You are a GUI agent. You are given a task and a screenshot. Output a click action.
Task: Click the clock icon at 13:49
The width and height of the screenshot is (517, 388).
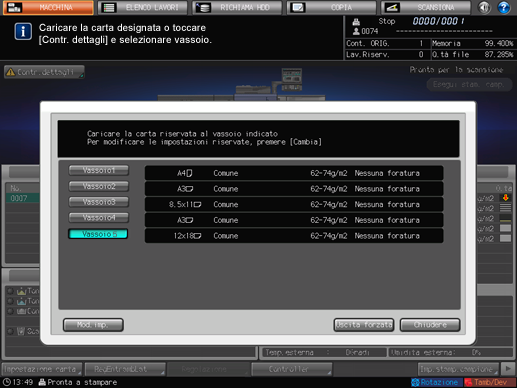6,382
